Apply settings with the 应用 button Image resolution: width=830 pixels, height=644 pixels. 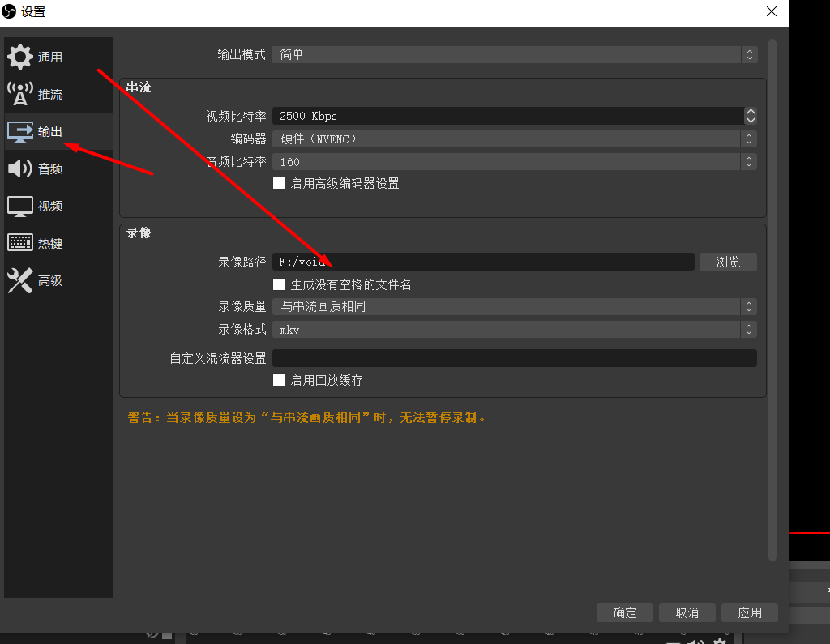pos(750,612)
